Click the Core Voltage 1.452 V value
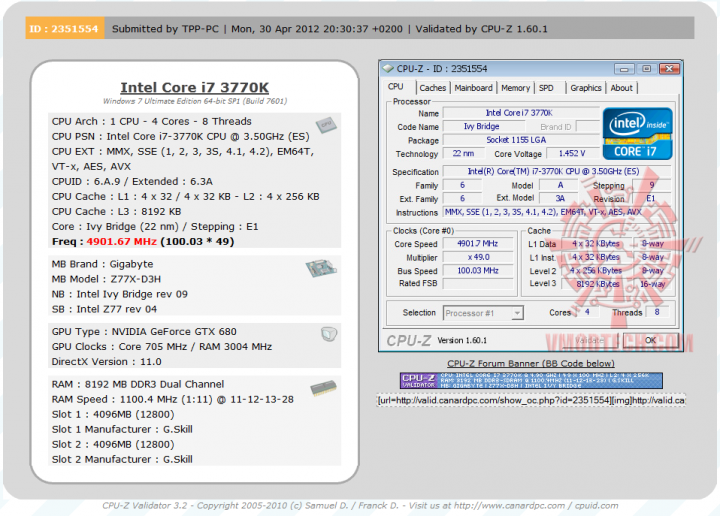720x516 pixels. tap(572, 153)
